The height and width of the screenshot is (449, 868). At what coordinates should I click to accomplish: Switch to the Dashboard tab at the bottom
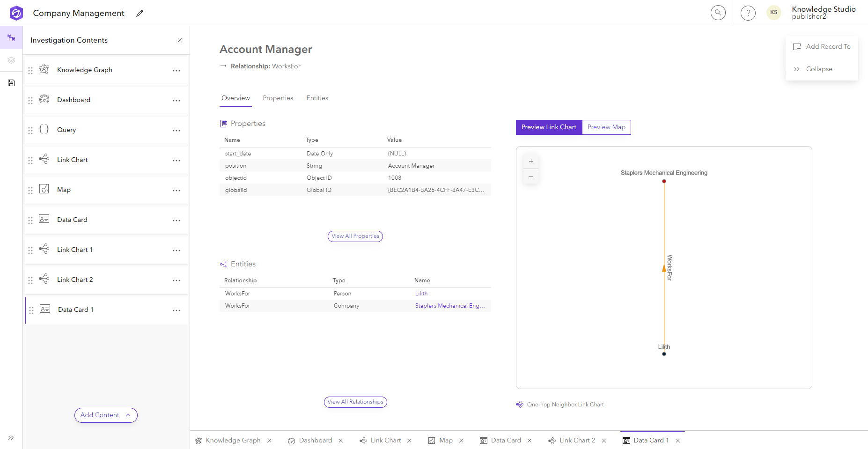(315, 440)
